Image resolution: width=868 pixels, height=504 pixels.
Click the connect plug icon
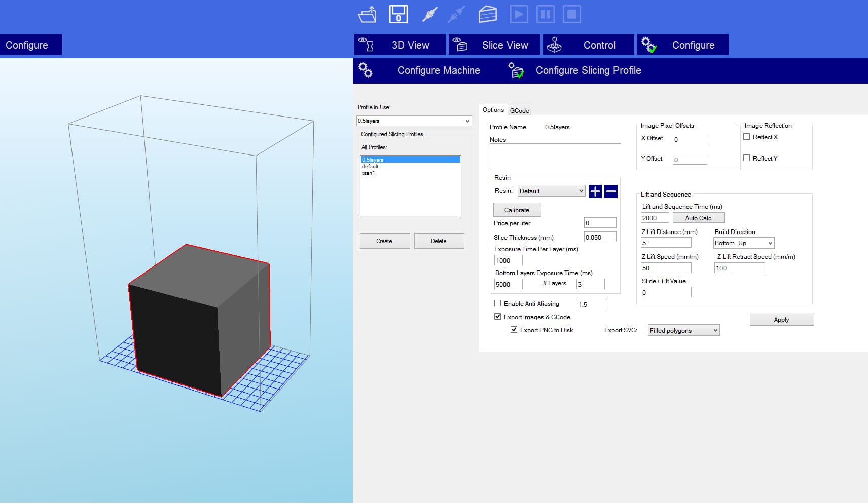point(429,14)
